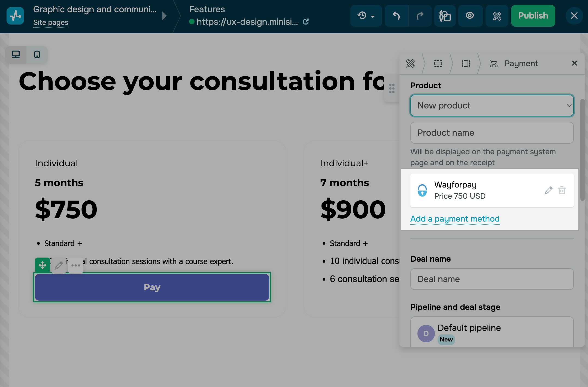Image resolution: width=588 pixels, height=387 pixels.
Task: Expand the New product dropdown
Action: pyautogui.click(x=492, y=105)
